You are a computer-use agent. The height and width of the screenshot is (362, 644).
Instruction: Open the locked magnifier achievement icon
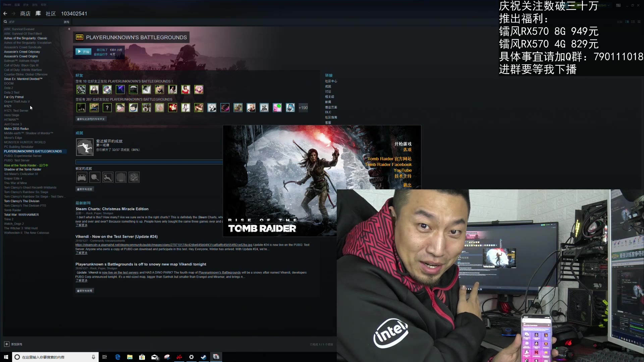coord(95,177)
